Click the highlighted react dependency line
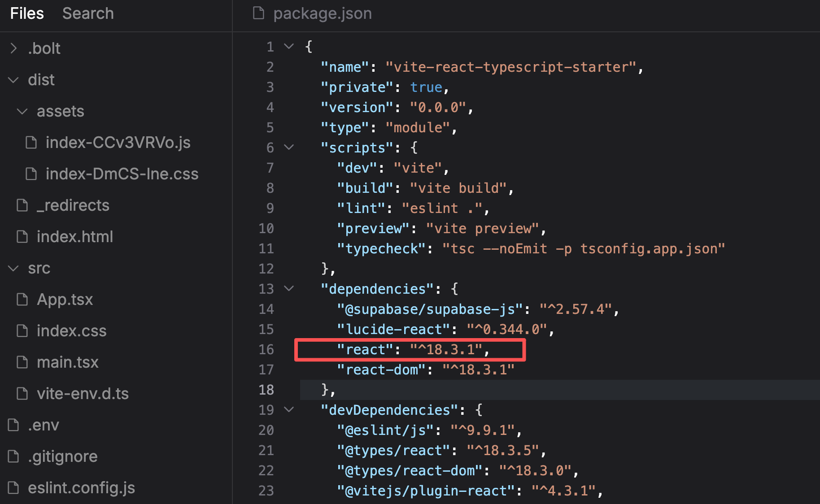The image size is (820, 504). [409, 350]
